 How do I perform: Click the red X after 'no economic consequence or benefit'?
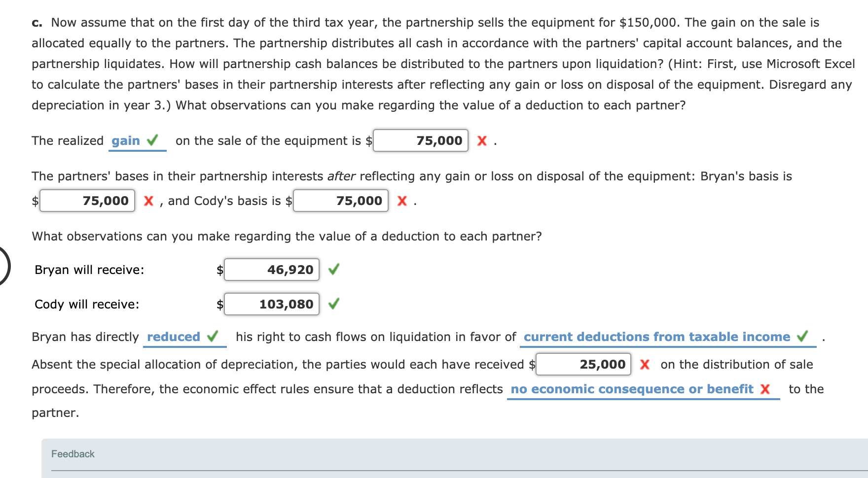[765, 389]
